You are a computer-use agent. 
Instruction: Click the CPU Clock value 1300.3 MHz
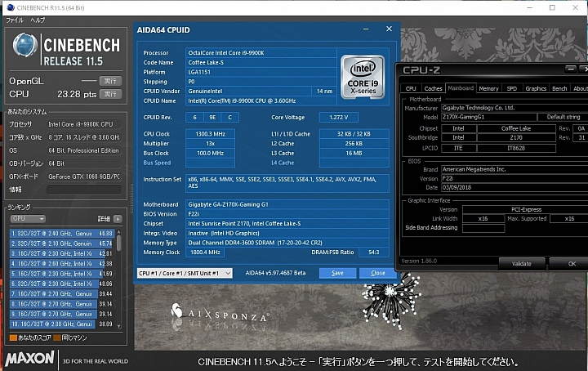(211, 134)
